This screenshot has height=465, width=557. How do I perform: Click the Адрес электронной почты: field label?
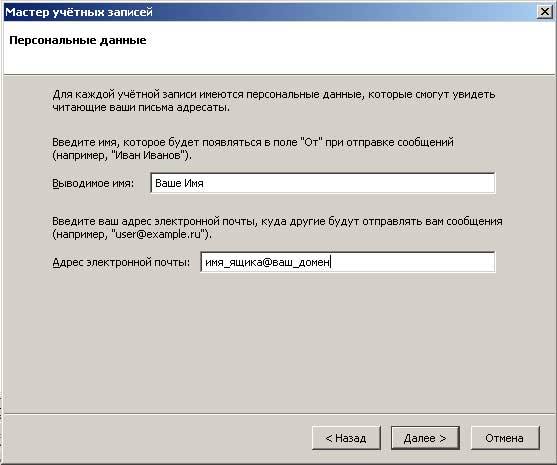point(121,263)
